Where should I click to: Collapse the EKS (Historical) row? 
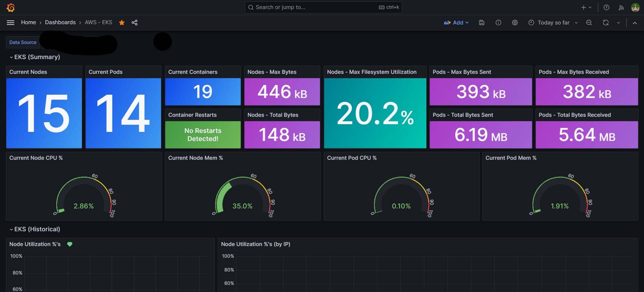(35, 229)
